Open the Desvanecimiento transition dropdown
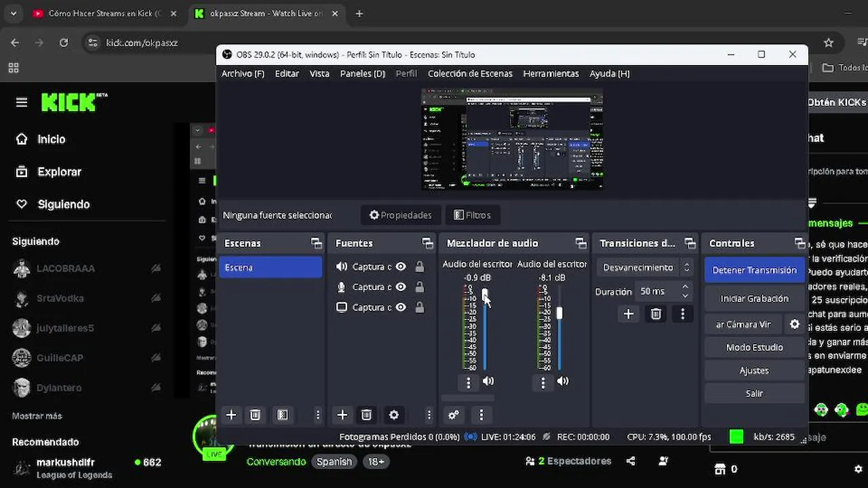Image resolution: width=868 pixels, height=488 pixels. coord(644,268)
